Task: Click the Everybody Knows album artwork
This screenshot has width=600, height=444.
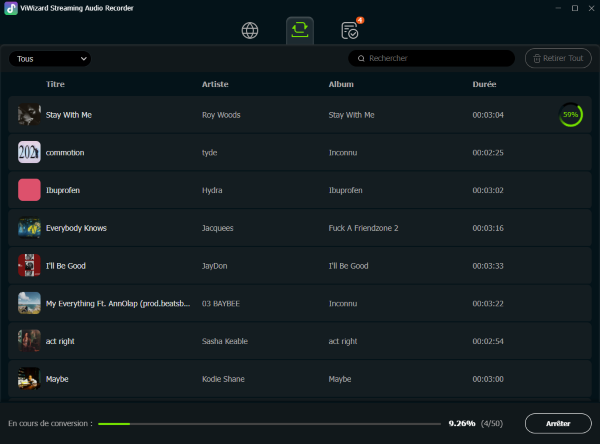Action: click(x=29, y=228)
